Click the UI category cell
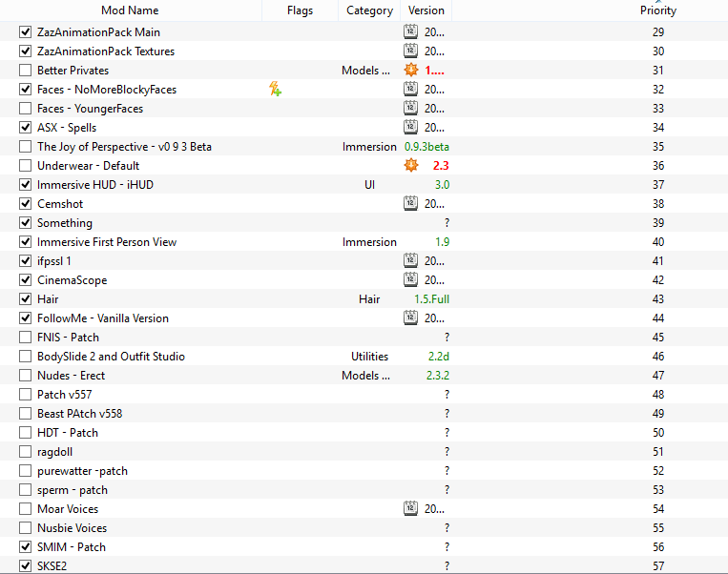 point(369,185)
